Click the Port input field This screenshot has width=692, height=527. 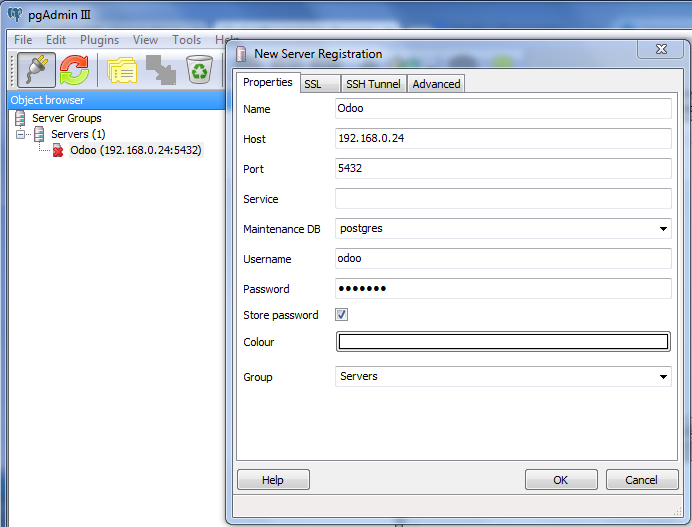click(x=503, y=168)
